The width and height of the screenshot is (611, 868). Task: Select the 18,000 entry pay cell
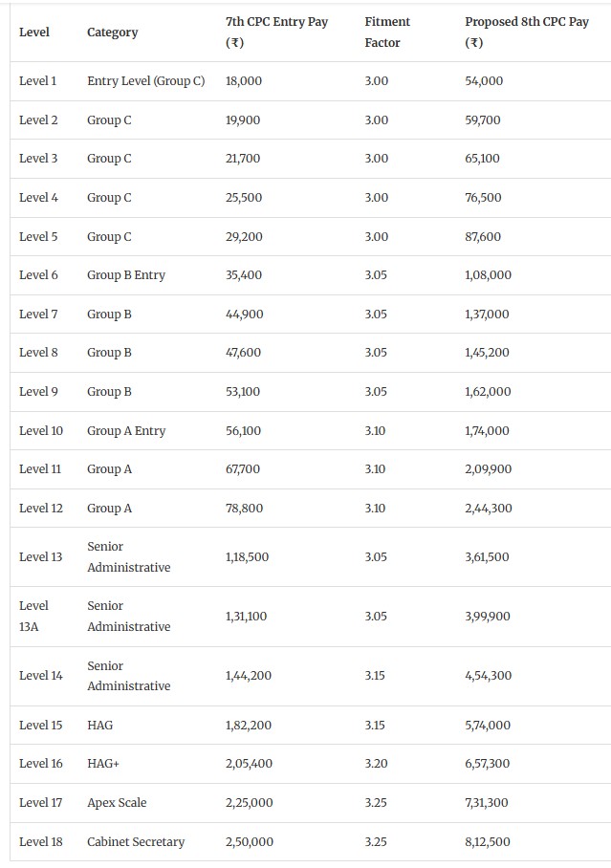click(x=244, y=81)
